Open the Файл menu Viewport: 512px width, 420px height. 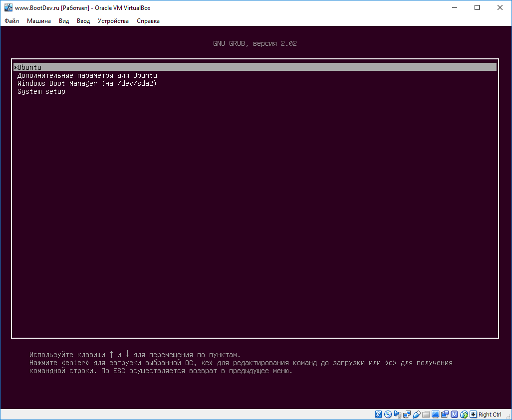point(12,21)
